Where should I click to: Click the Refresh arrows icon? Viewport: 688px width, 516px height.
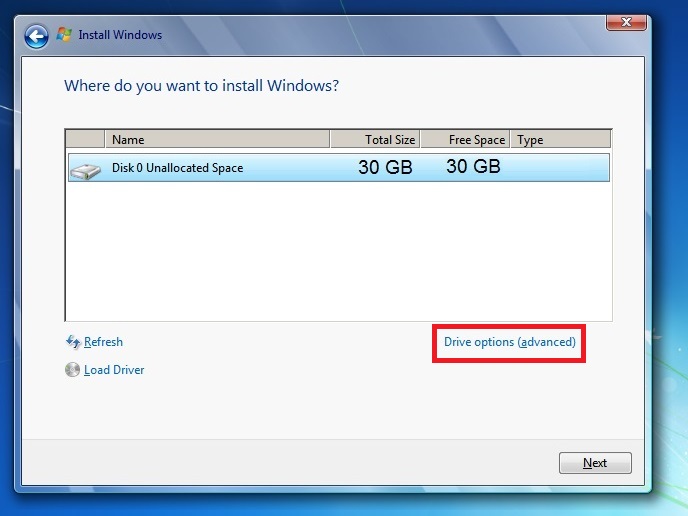pos(73,342)
